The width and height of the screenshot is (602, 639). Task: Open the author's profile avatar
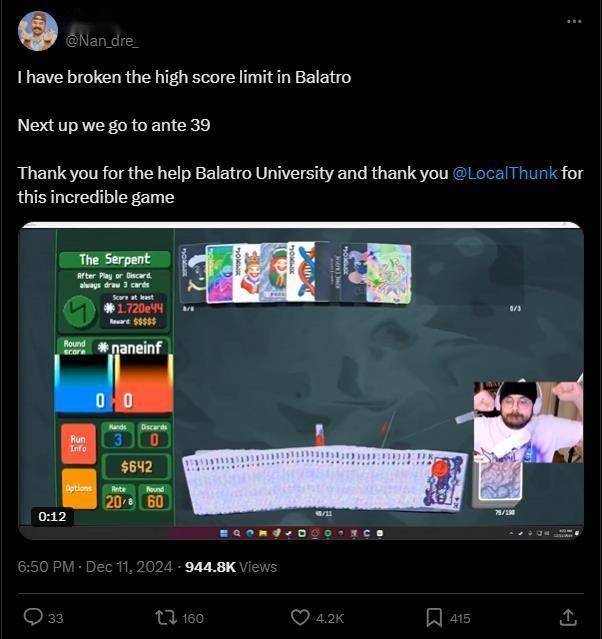pyautogui.click(x=38, y=31)
